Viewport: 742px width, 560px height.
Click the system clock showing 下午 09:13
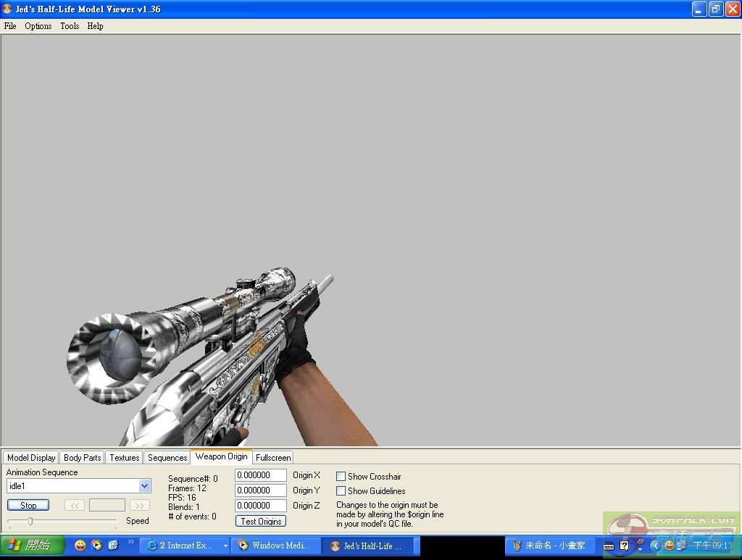tap(713, 546)
